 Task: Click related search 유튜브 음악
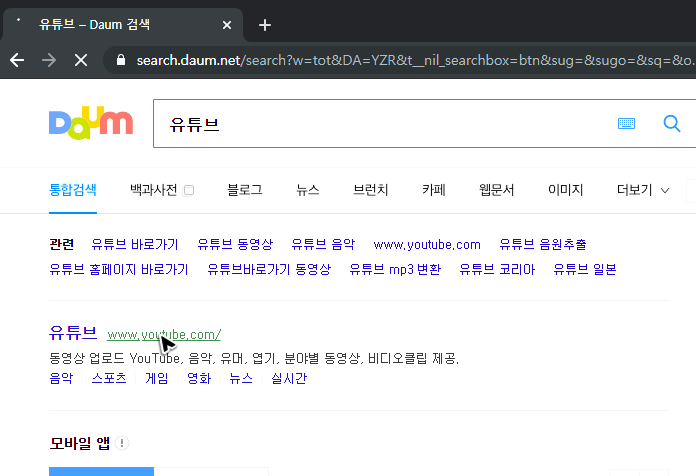323,244
